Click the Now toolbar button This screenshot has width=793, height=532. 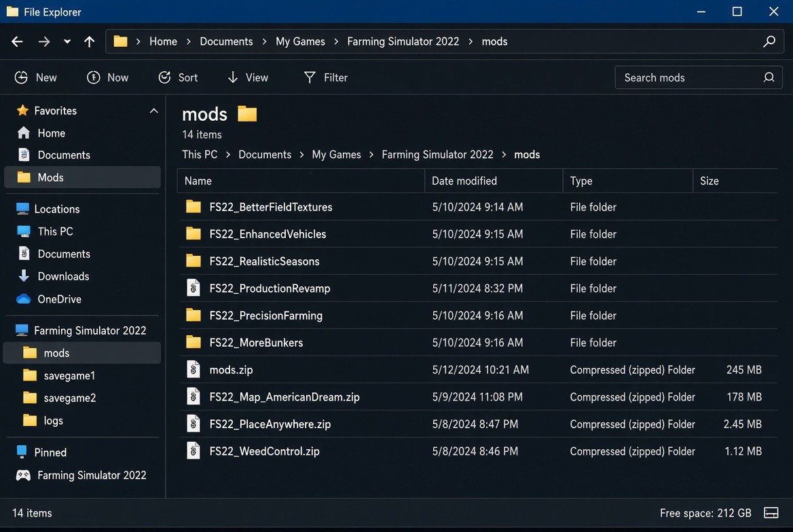(x=107, y=77)
